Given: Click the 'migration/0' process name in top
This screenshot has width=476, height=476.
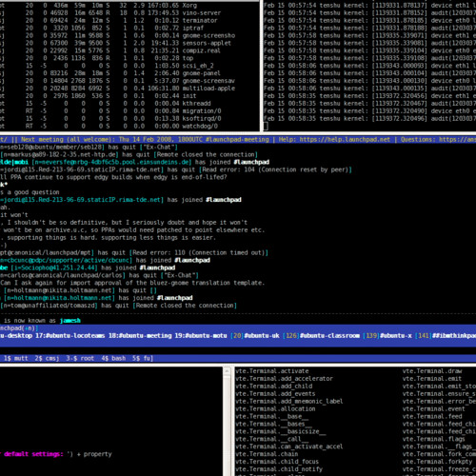Looking at the screenshot, I should (x=202, y=111).
